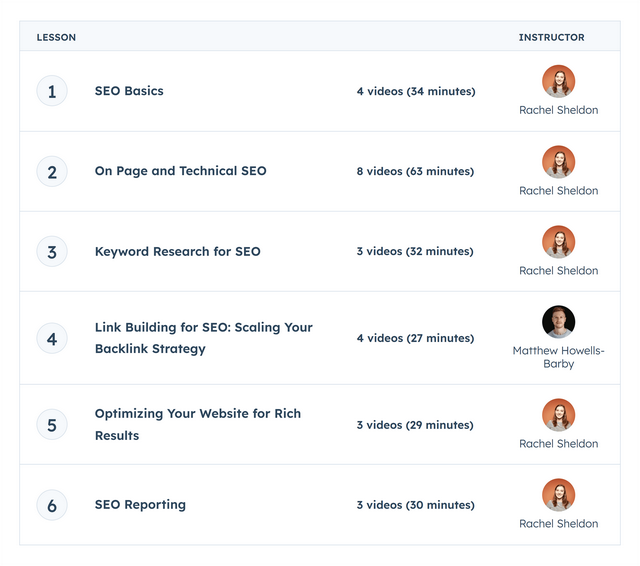
Task: Click the lesson 1 number badge
Action: [52, 92]
